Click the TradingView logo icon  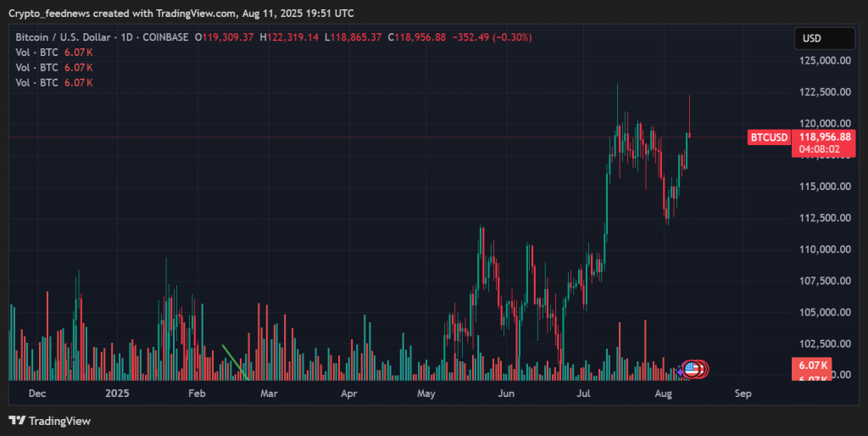coord(17,420)
